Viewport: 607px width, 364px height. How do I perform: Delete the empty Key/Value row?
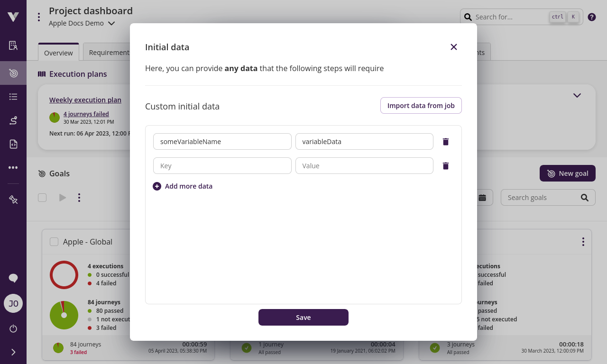click(x=446, y=166)
